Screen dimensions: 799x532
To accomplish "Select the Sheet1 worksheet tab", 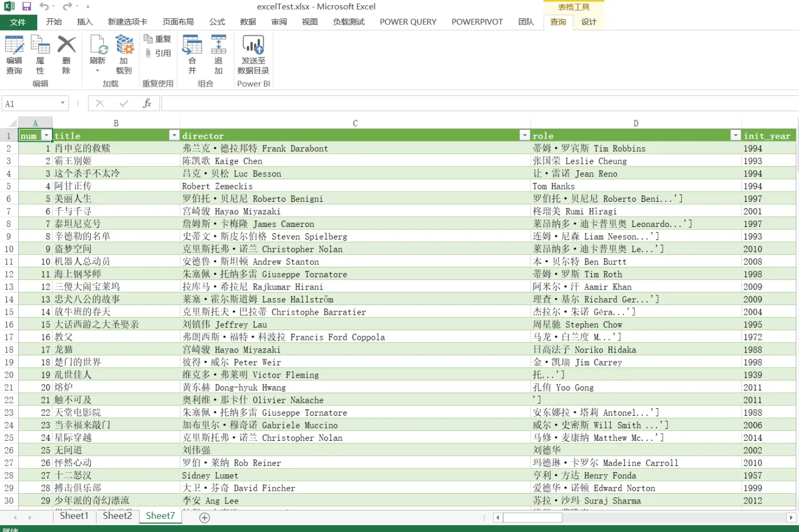I will (x=74, y=516).
